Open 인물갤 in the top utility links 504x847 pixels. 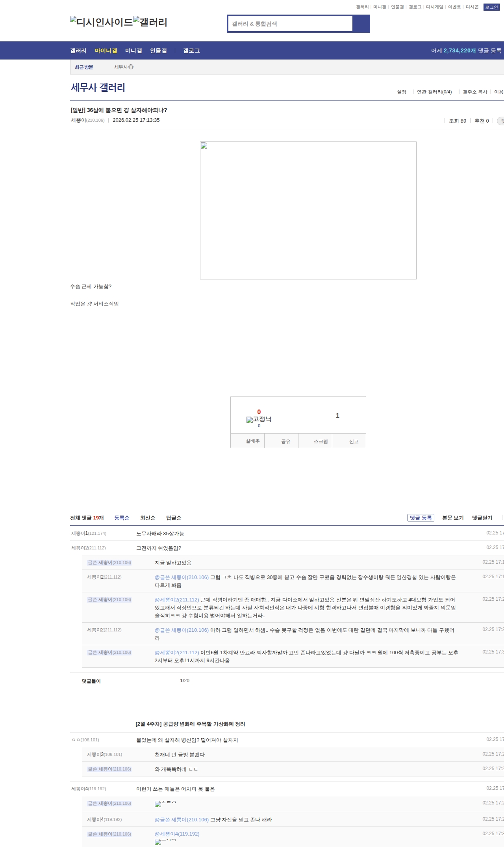pos(397,7)
